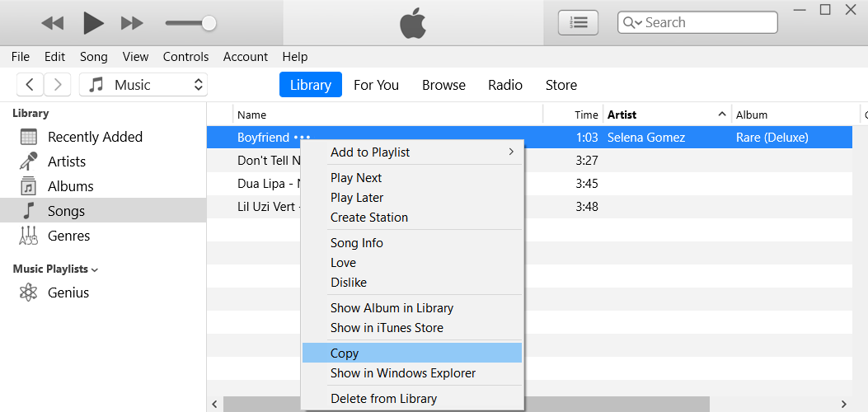This screenshot has height=412, width=868.
Task: Switch to the Store tab
Action: [561, 85]
